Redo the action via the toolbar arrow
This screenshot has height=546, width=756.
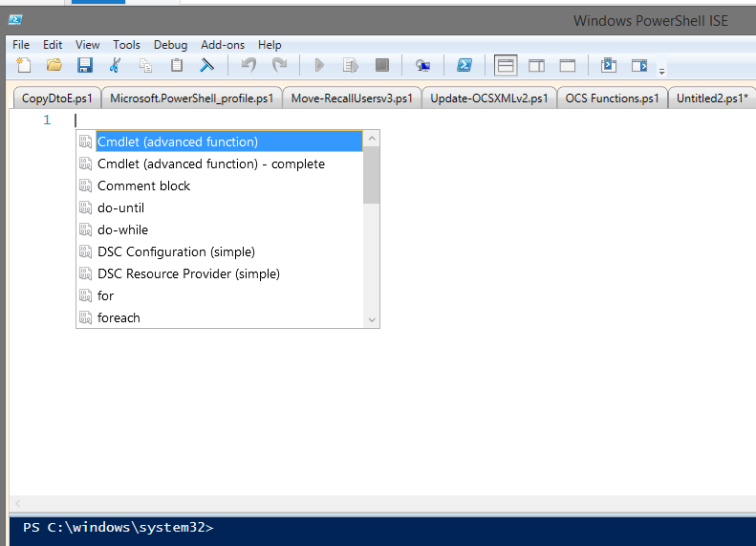(280, 65)
